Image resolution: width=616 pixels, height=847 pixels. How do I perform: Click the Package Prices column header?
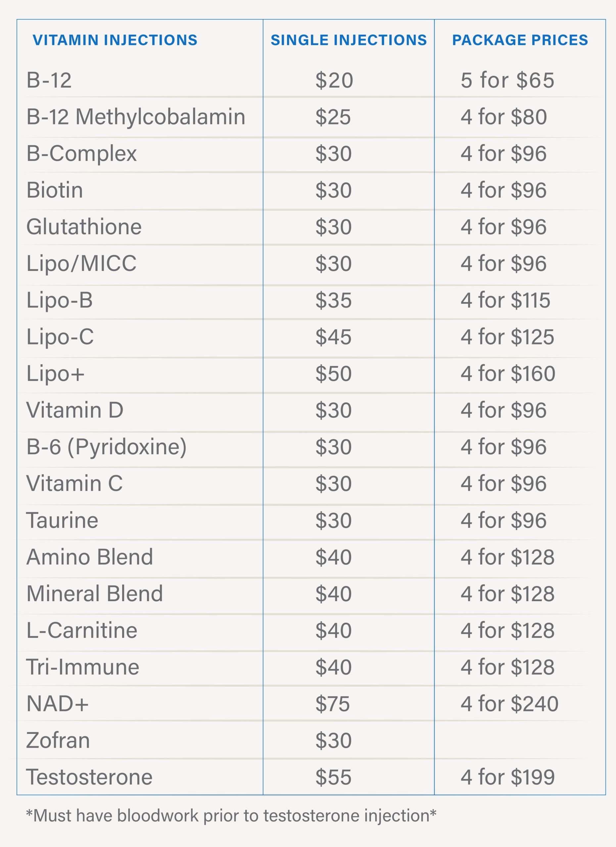point(520,40)
